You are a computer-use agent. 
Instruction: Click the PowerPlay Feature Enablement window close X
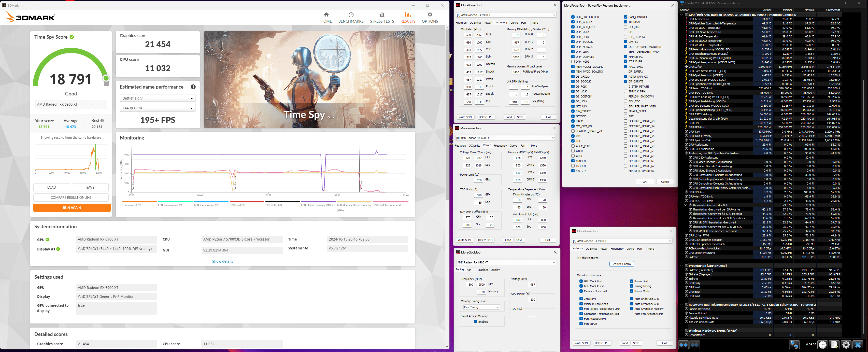coord(673,5)
